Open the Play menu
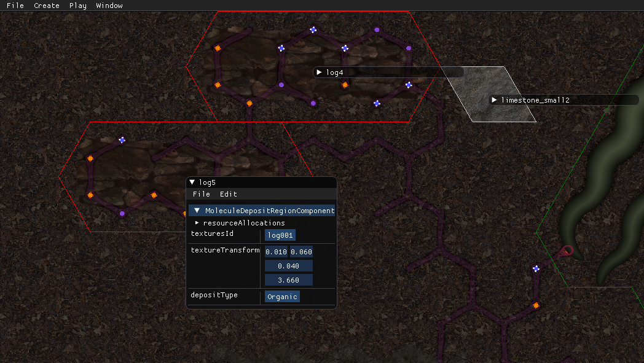This screenshot has height=363, width=644. [x=77, y=6]
